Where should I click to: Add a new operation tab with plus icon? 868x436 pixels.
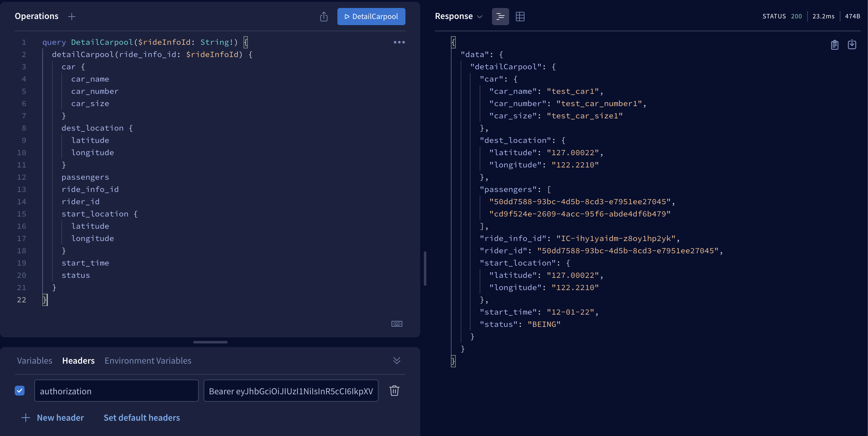(71, 17)
